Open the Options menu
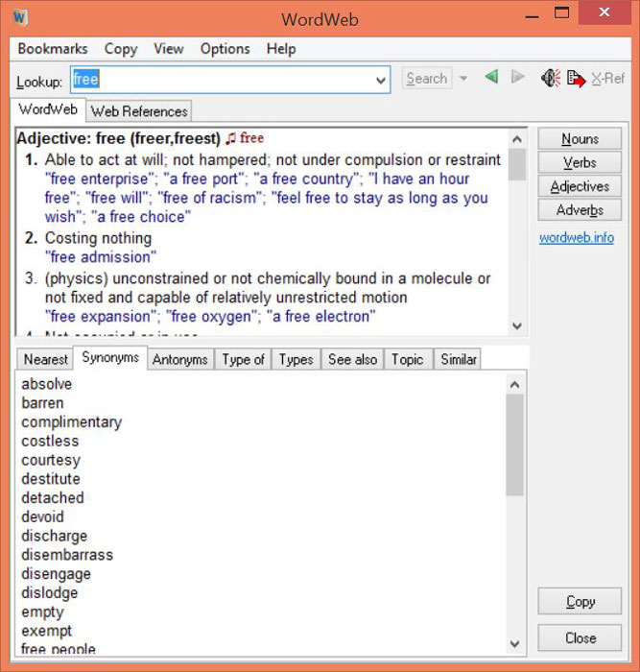 [225, 49]
